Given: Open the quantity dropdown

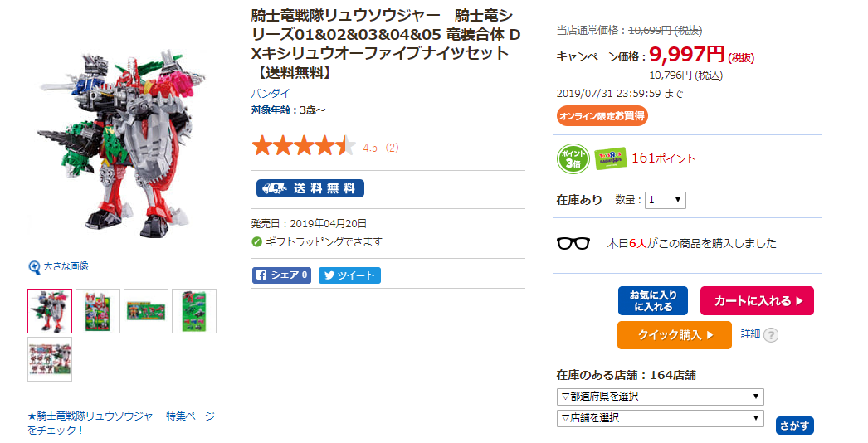Looking at the screenshot, I should click(x=666, y=200).
